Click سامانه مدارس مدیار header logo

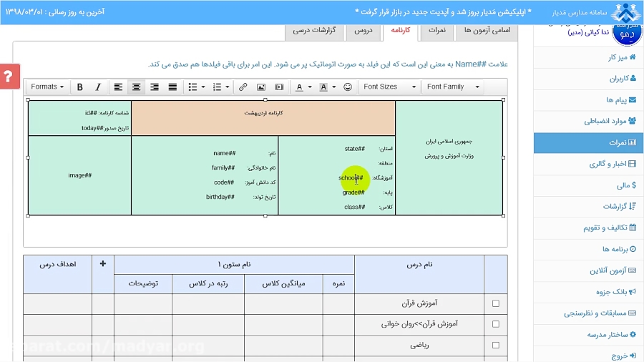pyautogui.click(x=626, y=12)
